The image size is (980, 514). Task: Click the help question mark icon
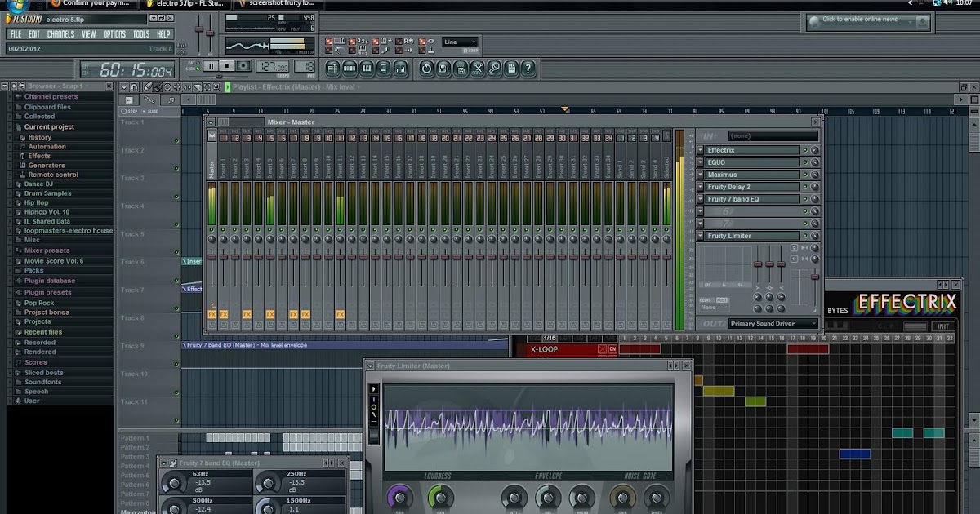click(528, 69)
